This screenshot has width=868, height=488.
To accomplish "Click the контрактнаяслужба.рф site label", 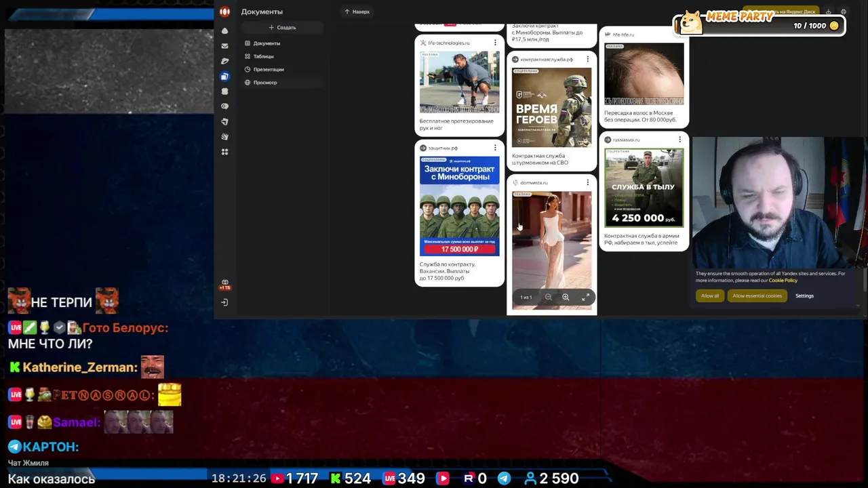I will coord(546,60).
